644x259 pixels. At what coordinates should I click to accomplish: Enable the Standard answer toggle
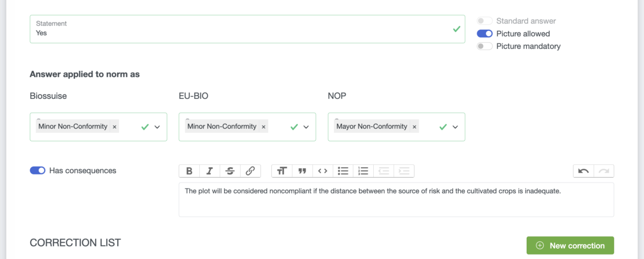484,21
